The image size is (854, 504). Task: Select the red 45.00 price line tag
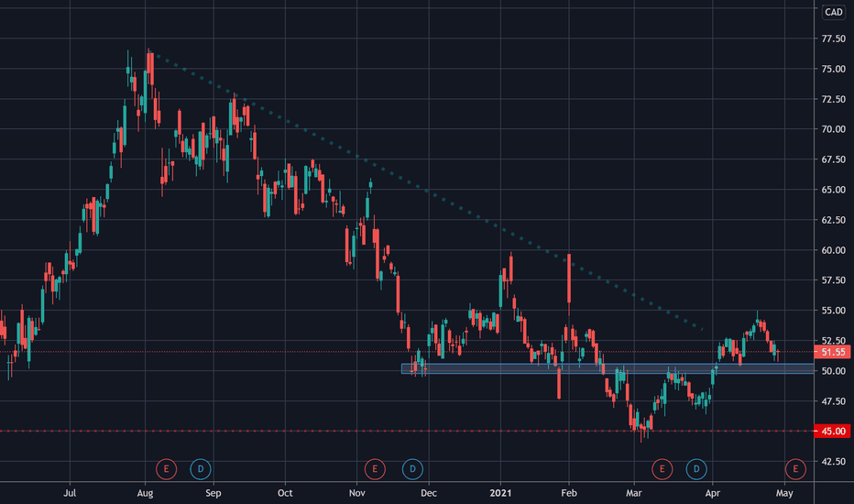click(x=832, y=431)
